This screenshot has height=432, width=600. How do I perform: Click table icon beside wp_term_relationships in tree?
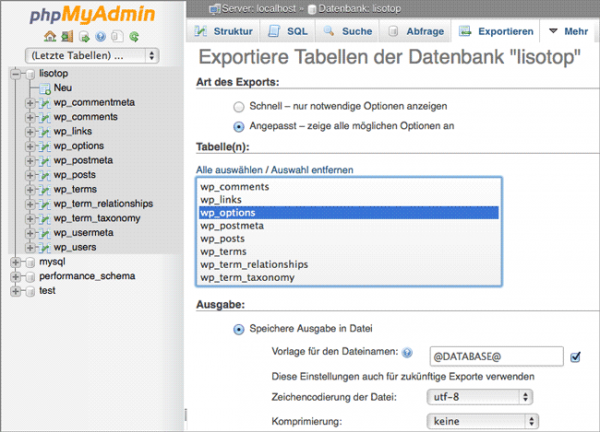(45, 204)
